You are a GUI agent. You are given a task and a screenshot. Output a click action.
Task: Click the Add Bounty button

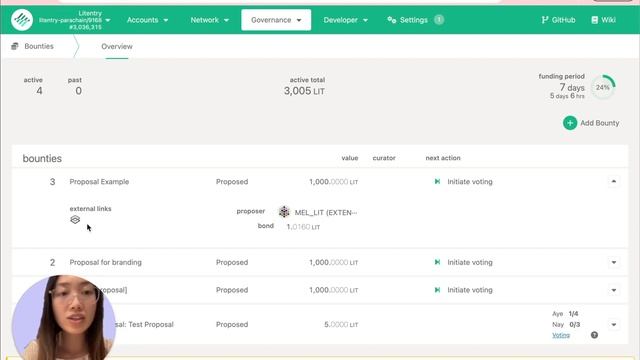coord(591,123)
